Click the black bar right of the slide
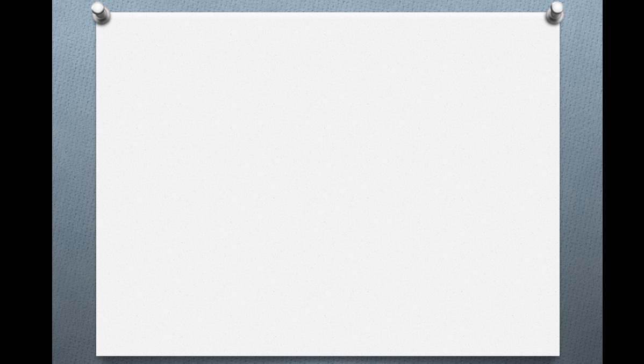Image resolution: width=644 pixels, height=364 pixels. 623,182
